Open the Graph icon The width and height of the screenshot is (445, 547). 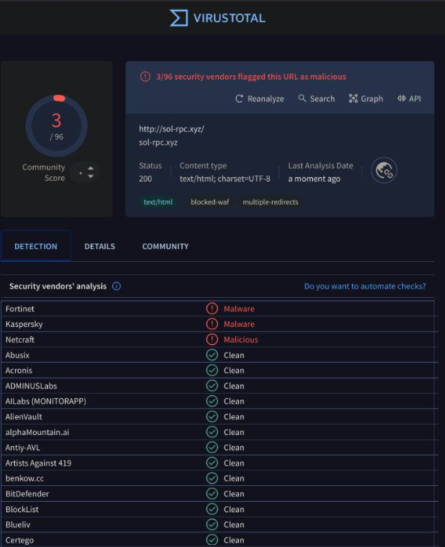point(353,99)
